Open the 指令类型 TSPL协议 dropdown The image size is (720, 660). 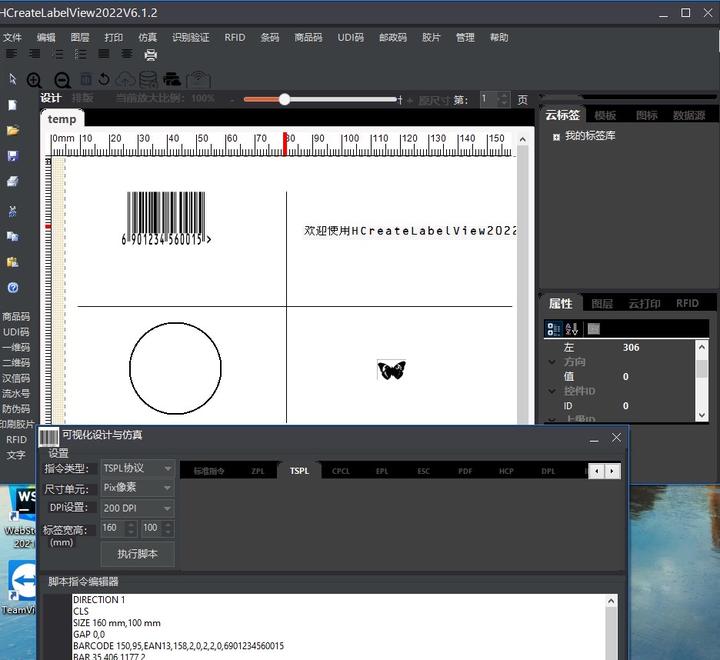click(x=137, y=468)
